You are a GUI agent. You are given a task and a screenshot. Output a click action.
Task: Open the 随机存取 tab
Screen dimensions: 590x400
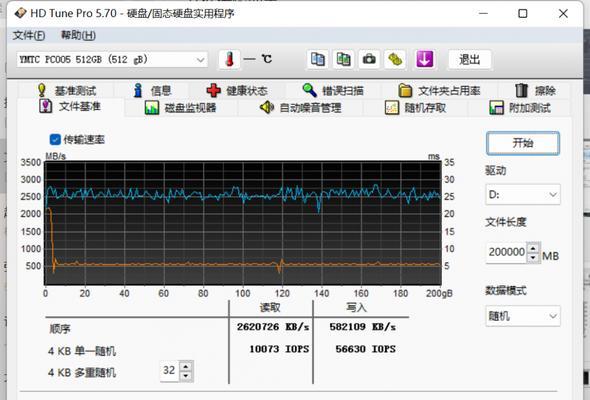click(x=415, y=108)
